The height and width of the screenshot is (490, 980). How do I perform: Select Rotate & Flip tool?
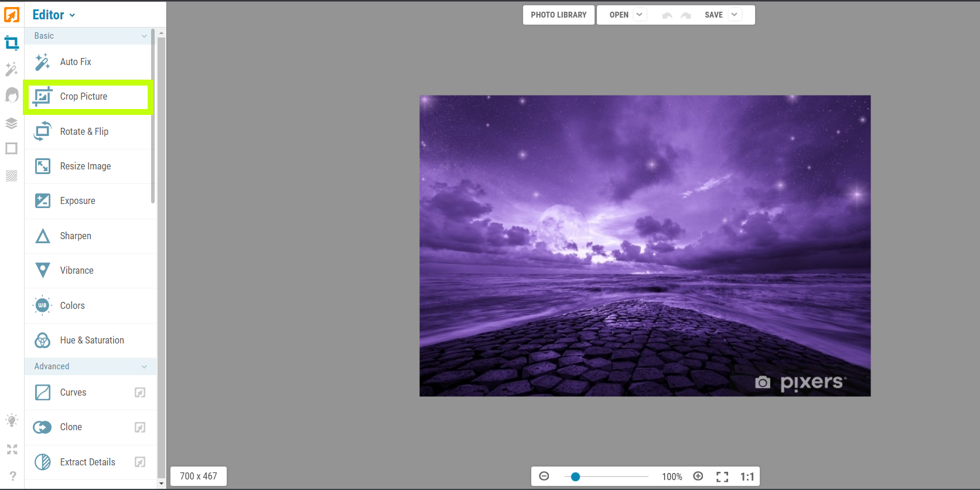90,131
